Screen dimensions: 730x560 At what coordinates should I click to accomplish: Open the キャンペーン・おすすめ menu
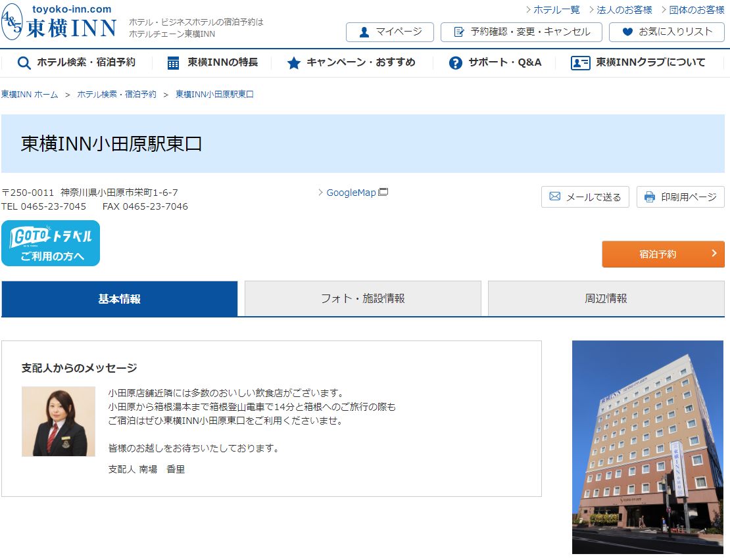[x=351, y=63]
